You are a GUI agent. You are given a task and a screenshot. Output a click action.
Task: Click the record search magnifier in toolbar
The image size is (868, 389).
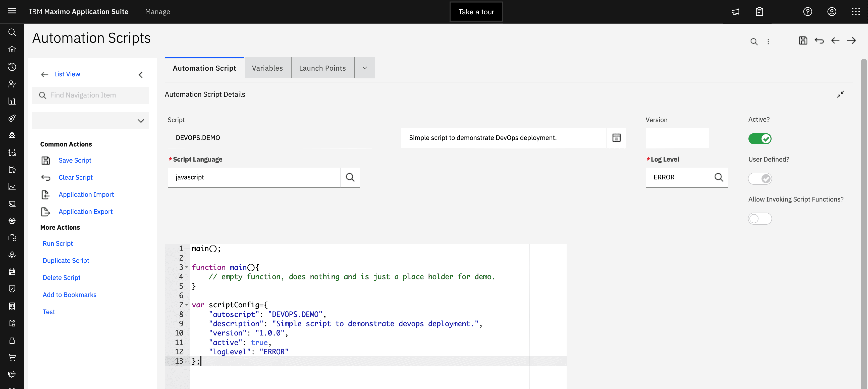click(x=754, y=41)
